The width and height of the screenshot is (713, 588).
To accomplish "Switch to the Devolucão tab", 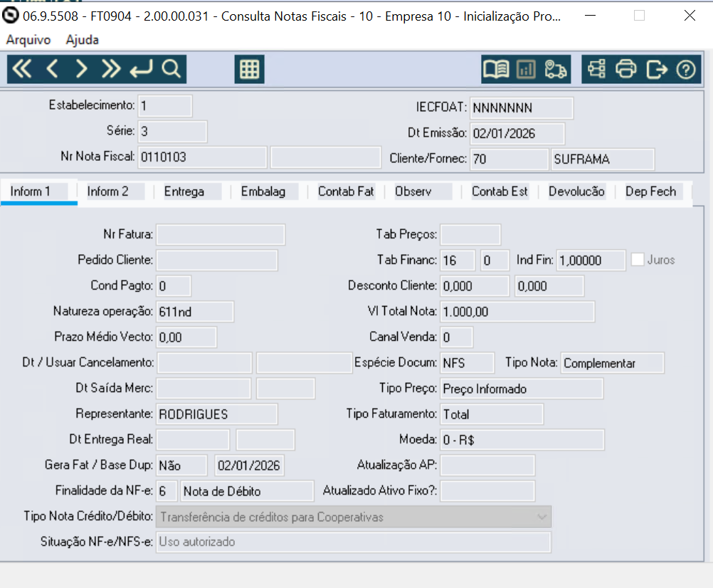I will [576, 191].
